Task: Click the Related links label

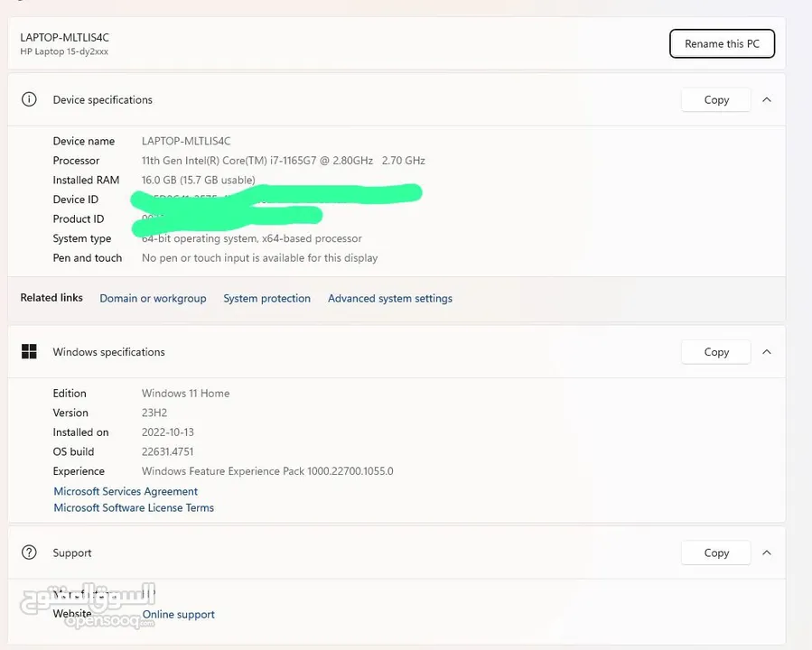Action: (51, 298)
